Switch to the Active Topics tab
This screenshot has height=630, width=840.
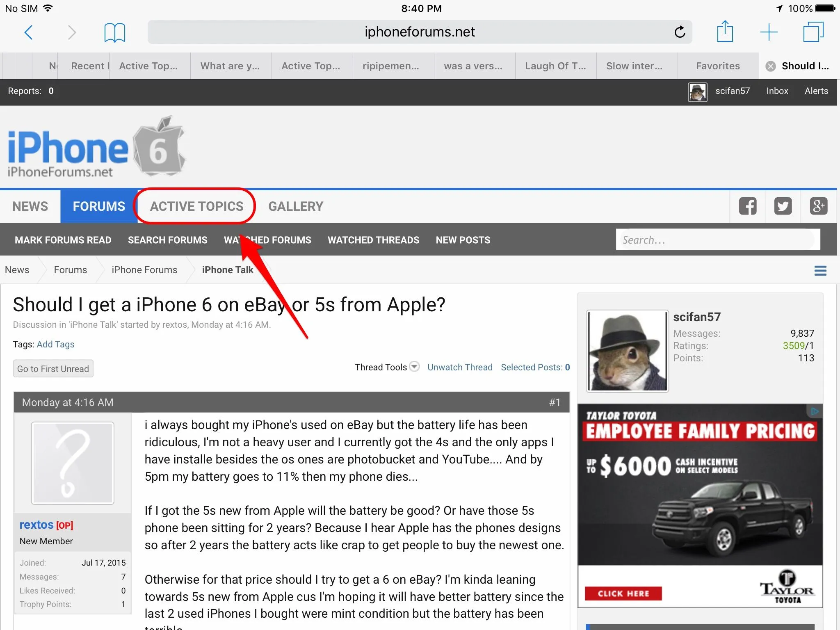(196, 206)
